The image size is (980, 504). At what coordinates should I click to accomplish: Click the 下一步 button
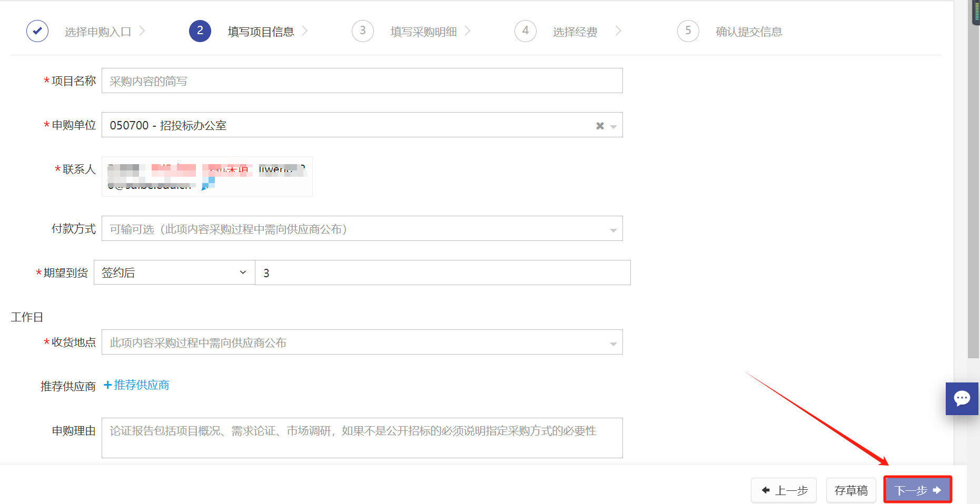pyautogui.click(x=917, y=490)
